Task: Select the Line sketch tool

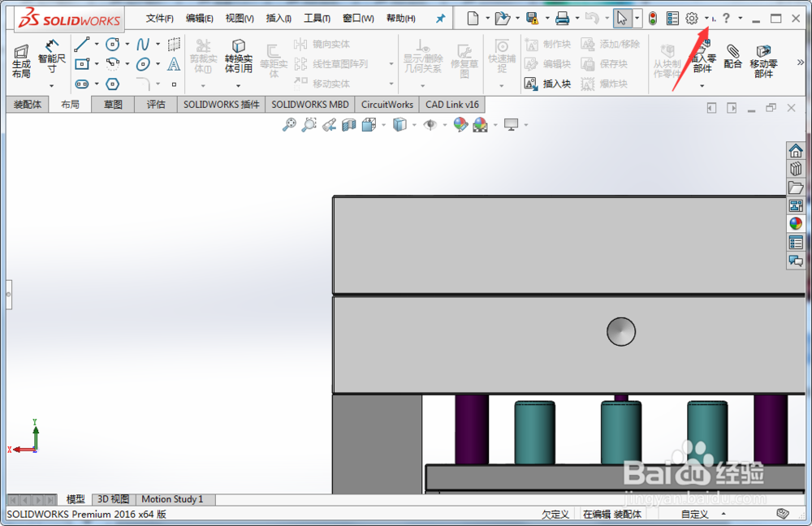Action: pos(82,45)
